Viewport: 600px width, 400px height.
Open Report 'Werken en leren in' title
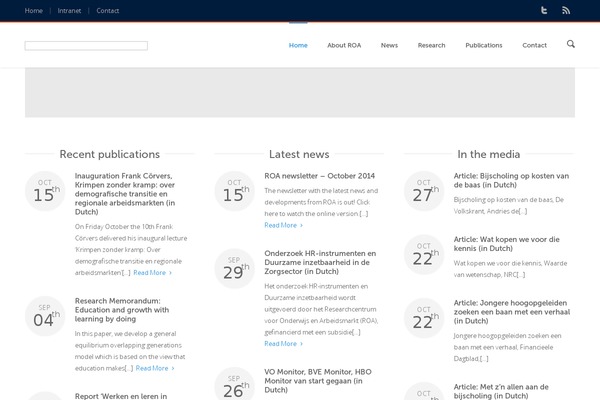tap(121, 396)
